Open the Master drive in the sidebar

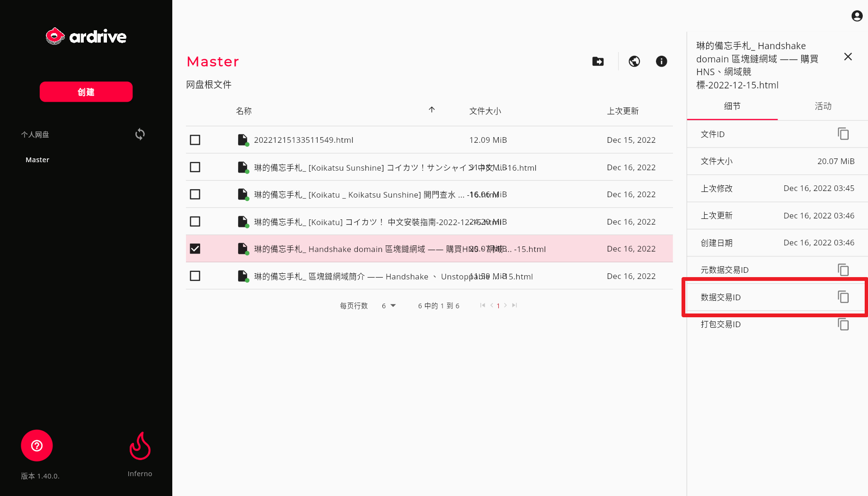37,159
